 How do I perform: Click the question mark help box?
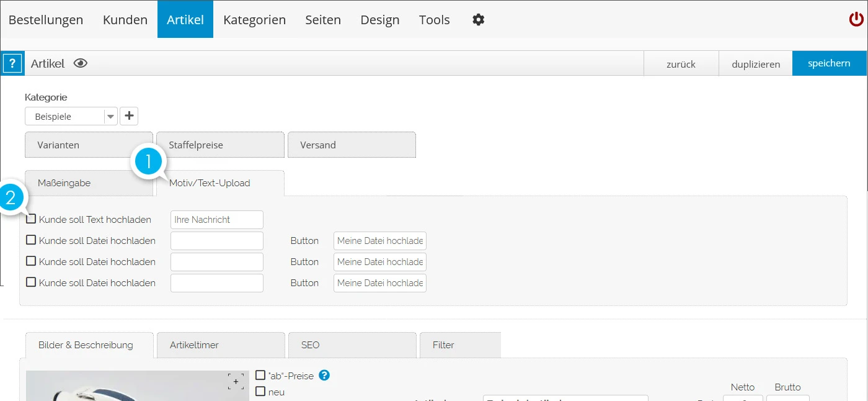point(12,64)
